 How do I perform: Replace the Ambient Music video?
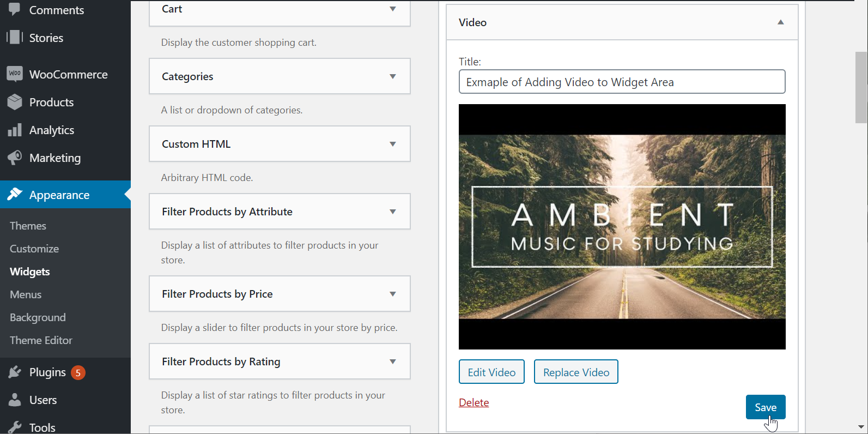click(575, 371)
